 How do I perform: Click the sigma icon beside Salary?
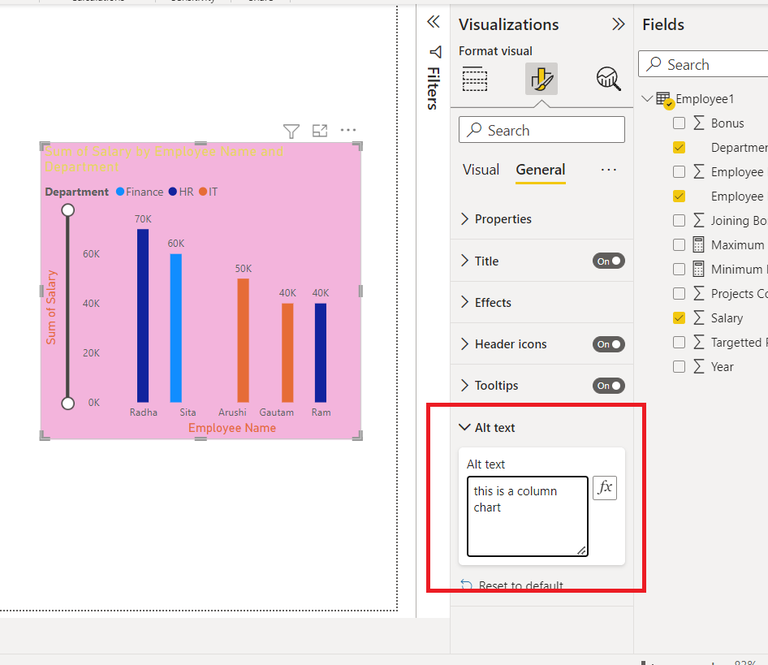pos(699,318)
